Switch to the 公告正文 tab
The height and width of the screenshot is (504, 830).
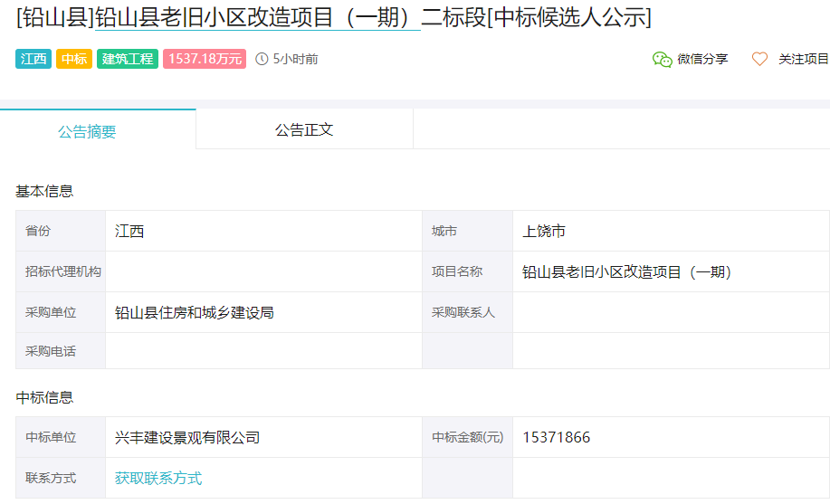point(304,129)
